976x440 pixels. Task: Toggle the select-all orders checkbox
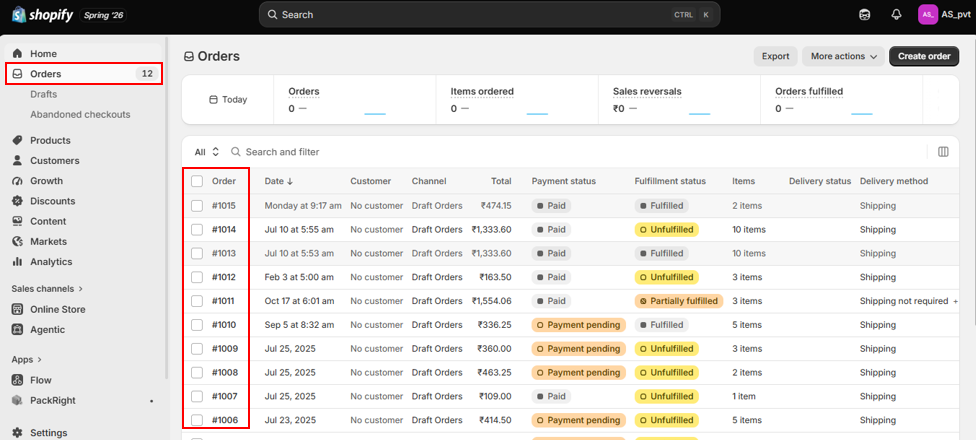pyautogui.click(x=197, y=181)
